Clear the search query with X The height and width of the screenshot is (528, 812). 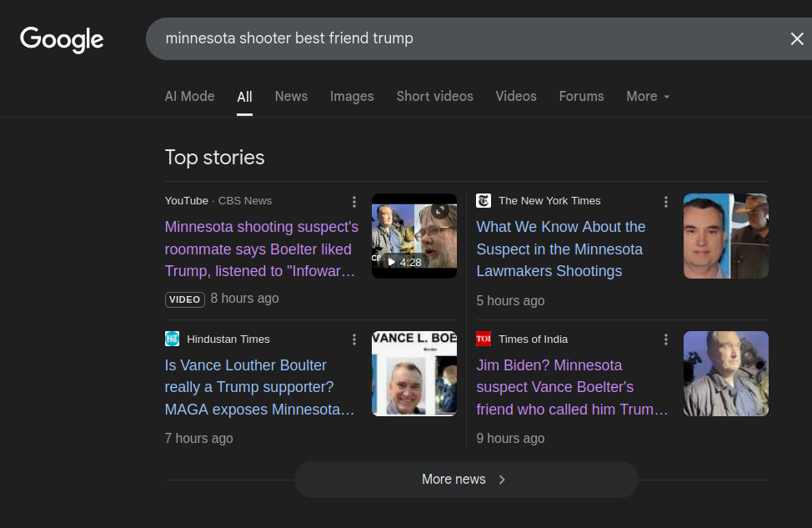coord(797,39)
